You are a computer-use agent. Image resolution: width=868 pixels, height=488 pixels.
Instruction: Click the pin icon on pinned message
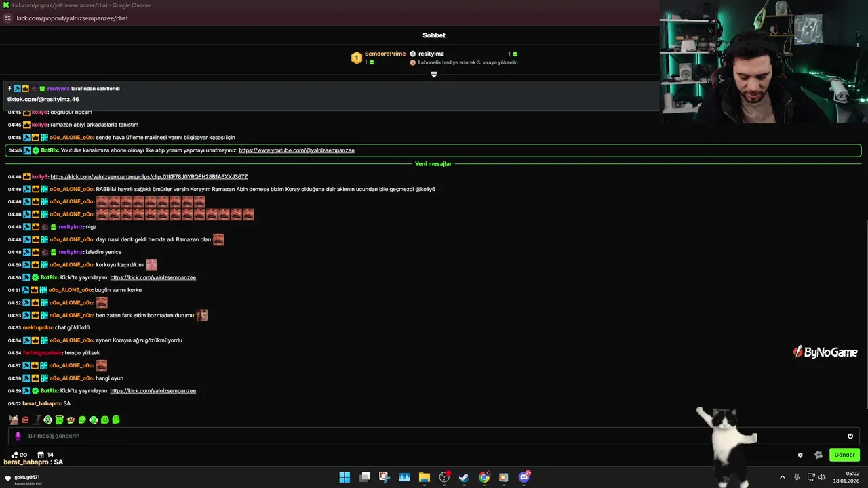(x=9, y=89)
